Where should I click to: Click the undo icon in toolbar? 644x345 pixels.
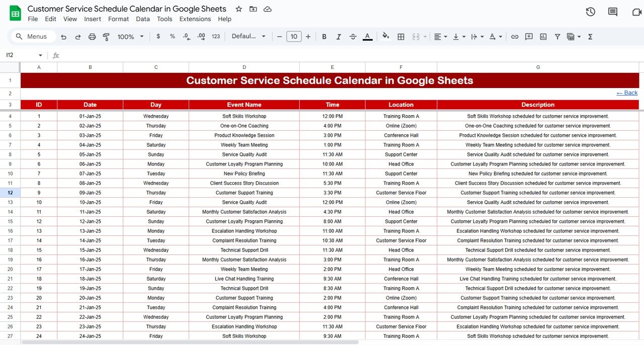coord(63,37)
